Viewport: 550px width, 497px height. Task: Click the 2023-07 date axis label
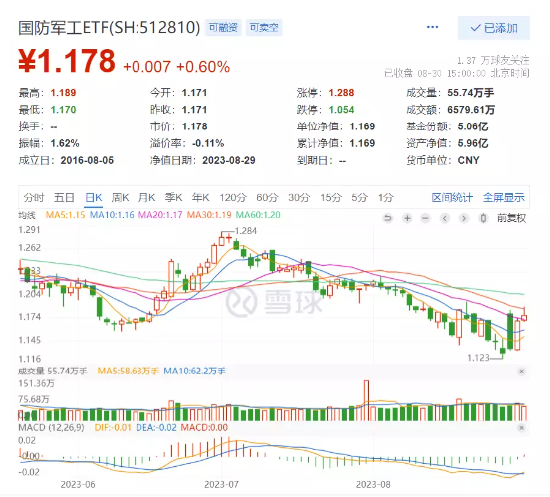point(221,485)
